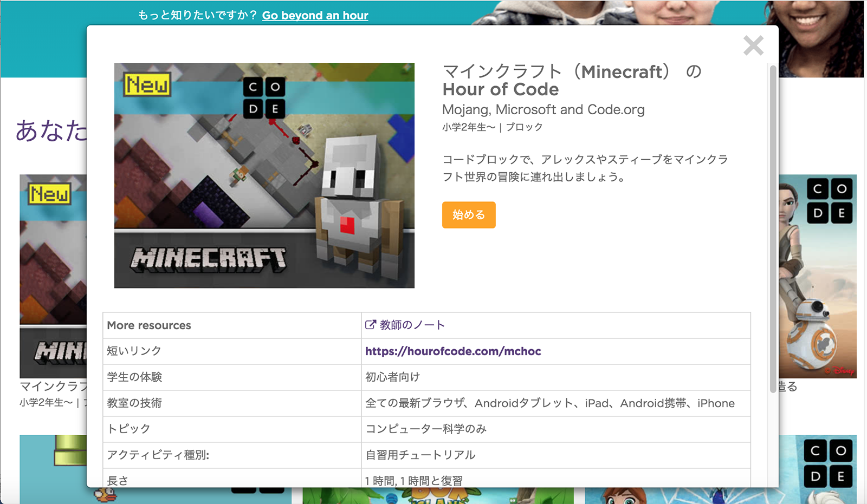Viewport: 867px width, 504px height.
Task: Click the 自習用チュートリアル cell
Action: coord(556,455)
